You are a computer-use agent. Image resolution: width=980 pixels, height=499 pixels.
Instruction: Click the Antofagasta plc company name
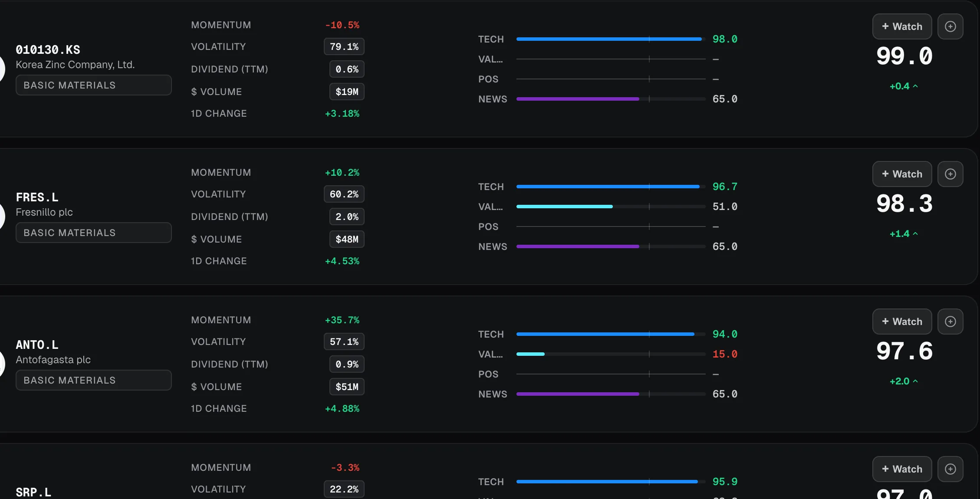coord(53,360)
